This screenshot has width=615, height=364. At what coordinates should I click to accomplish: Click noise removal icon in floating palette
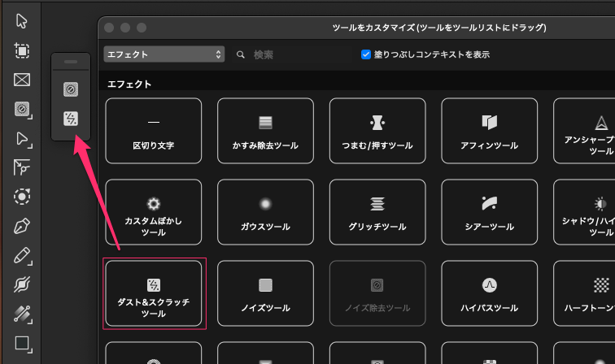point(71,89)
